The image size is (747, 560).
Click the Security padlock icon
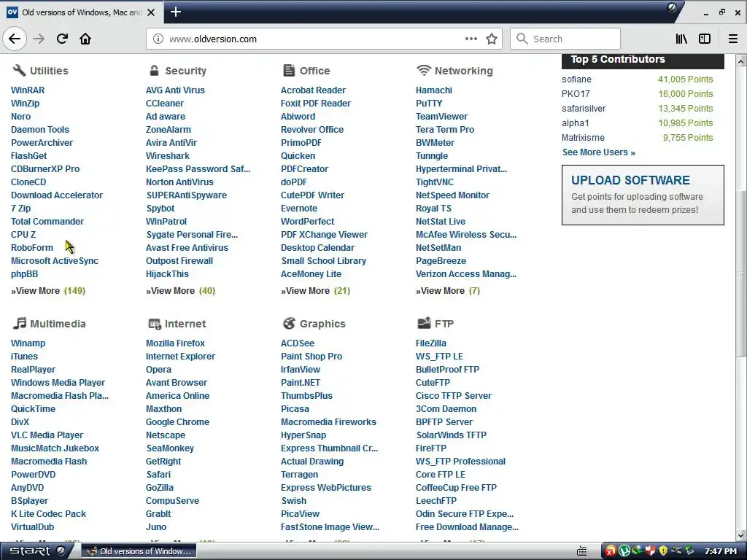154,71
